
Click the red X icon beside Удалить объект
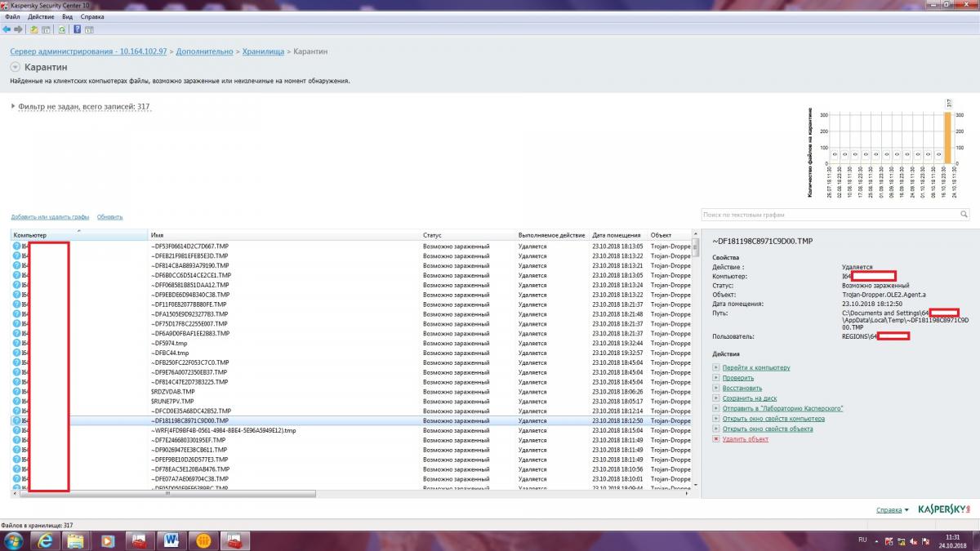click(716, 439)
